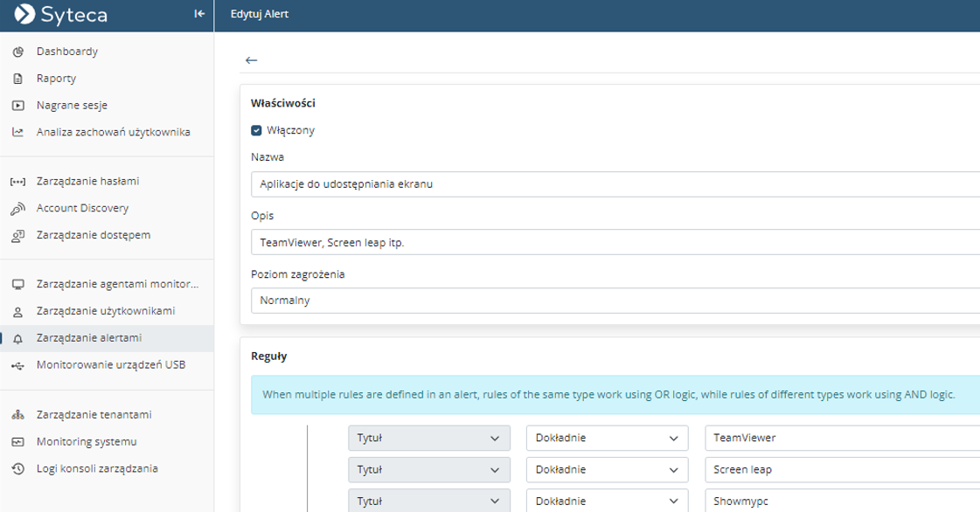Uncheck the Włączony checkbox
The width and height of the screenshot is (980, 512).
[x=256, y=130]
